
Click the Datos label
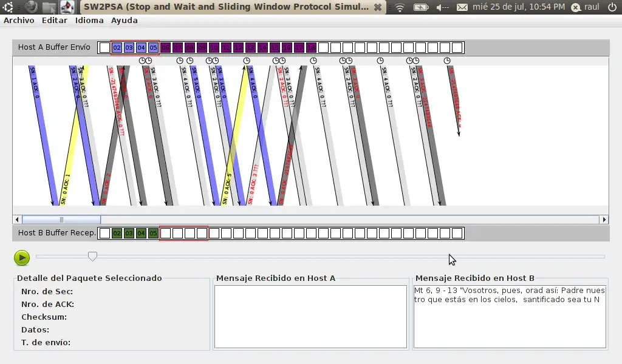pyautogui.click(x=35, y=329)
